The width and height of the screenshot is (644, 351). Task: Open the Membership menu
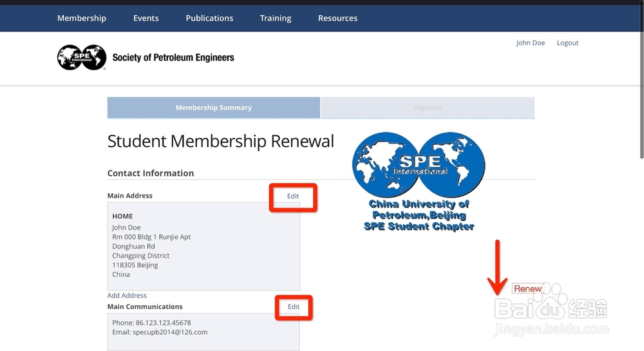click(82, 18)
